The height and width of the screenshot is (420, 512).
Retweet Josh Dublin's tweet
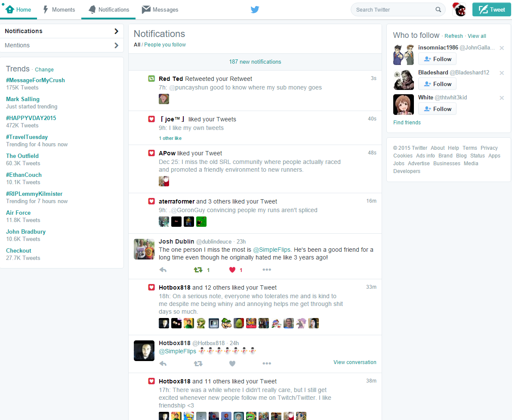point(198,270)
